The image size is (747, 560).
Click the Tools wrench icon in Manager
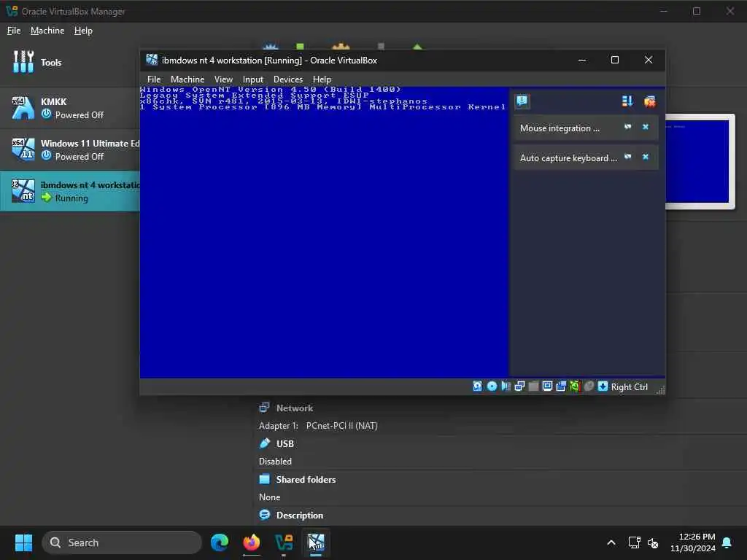(23, 62)
